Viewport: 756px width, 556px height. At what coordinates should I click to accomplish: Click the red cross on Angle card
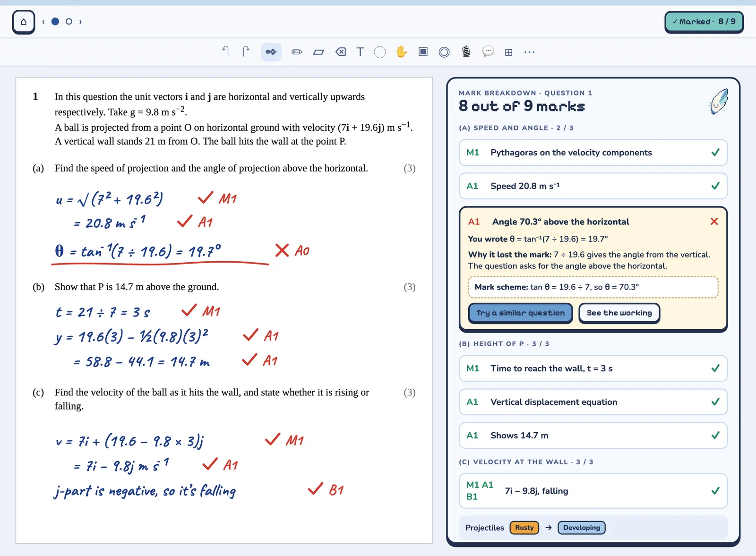[x=714, y=222]
